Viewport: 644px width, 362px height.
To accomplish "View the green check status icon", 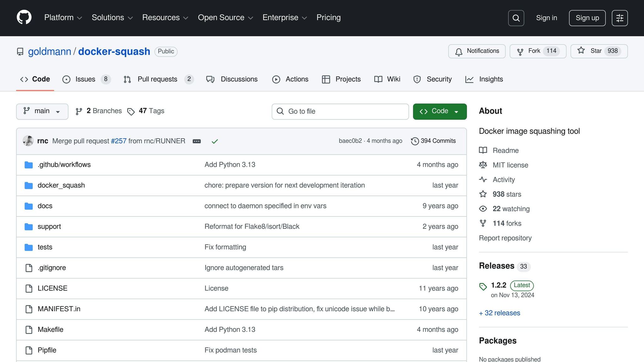I will (x=215, y=141).
